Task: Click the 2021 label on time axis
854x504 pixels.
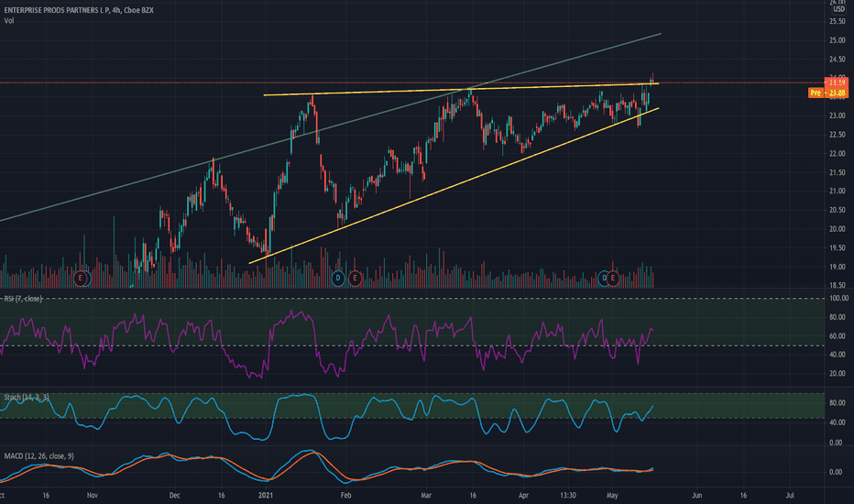Action: click(x=265, y=495)
